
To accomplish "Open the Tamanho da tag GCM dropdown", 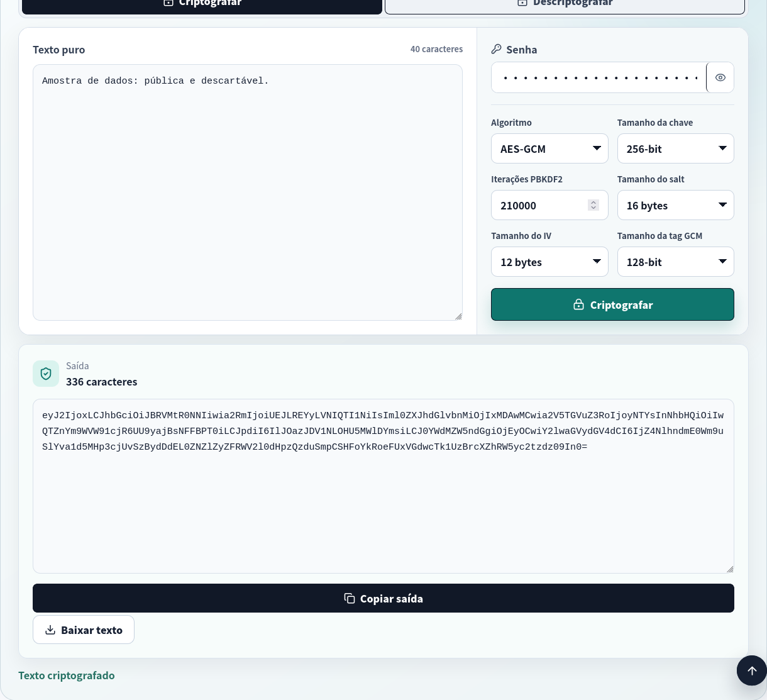I will pos(675,262).
